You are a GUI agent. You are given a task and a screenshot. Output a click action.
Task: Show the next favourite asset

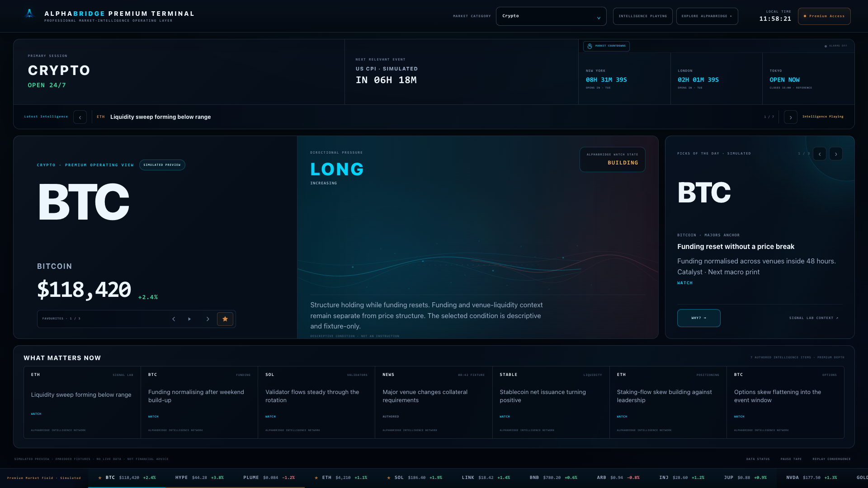[x=208, y=319]
